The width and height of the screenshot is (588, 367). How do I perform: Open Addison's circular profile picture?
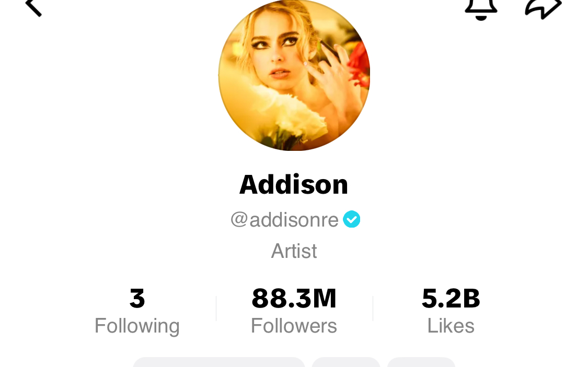point(294,74)
